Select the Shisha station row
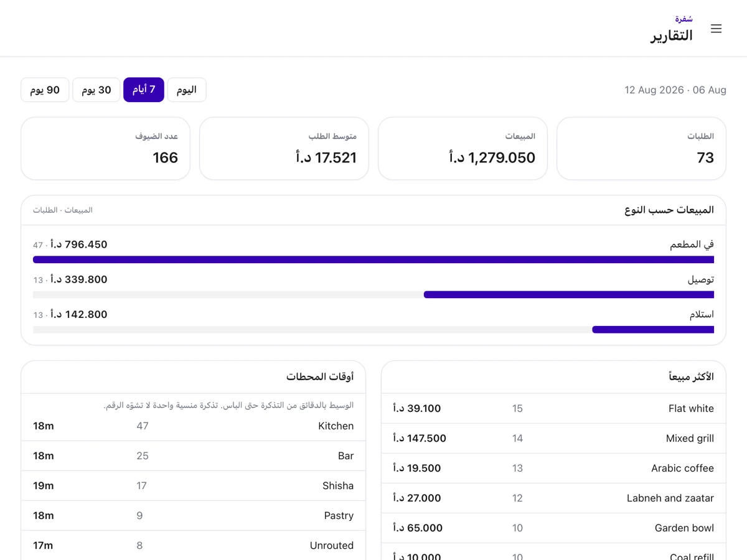Viewport: 747px width, 560px height. (193, 486)
